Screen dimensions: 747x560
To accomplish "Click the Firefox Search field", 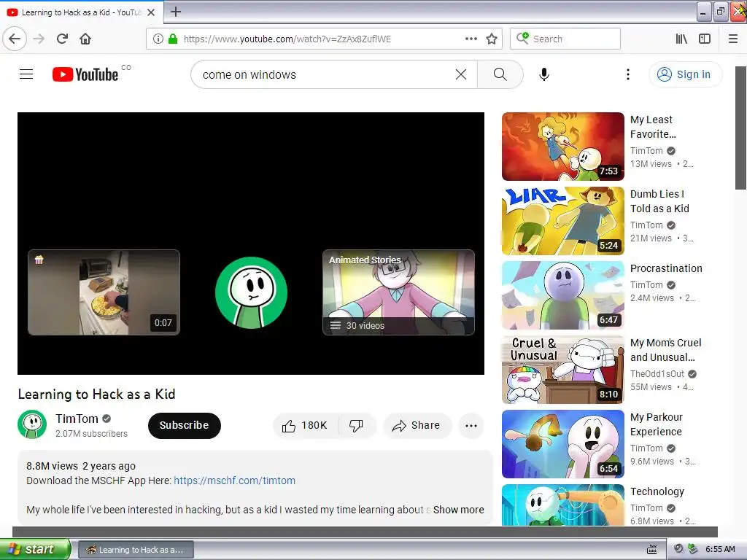I will click(x=565, y=39).
